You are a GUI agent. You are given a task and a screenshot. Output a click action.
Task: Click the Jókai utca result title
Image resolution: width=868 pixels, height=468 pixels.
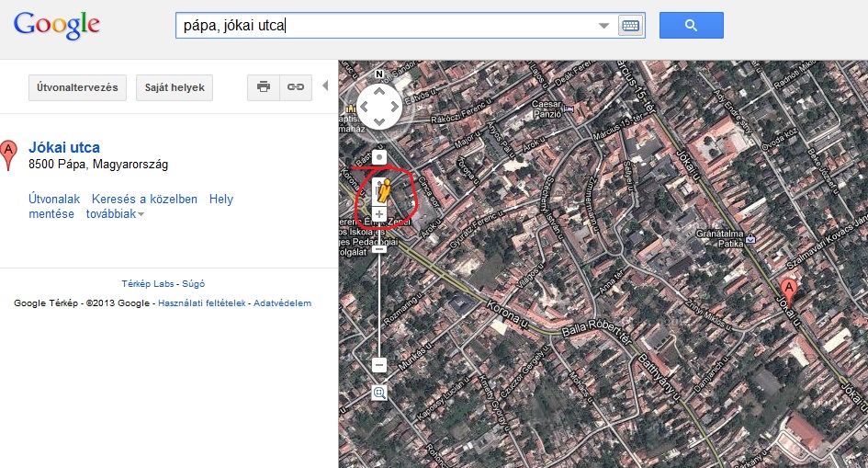[64, 147]
